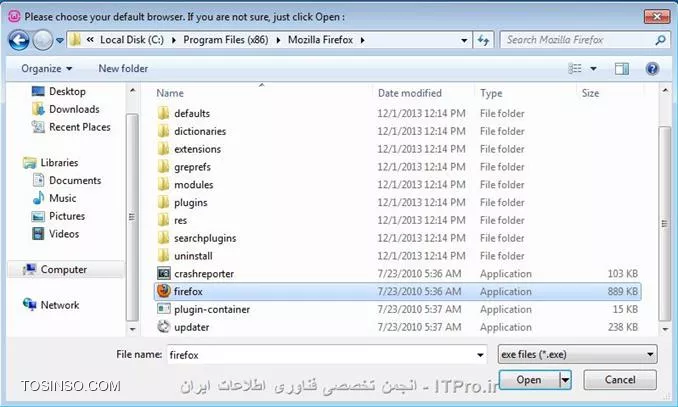Click the navigation pane scroll up arrow
The height and width of the screenshot is (407, 678).
(x=132, y=90)
